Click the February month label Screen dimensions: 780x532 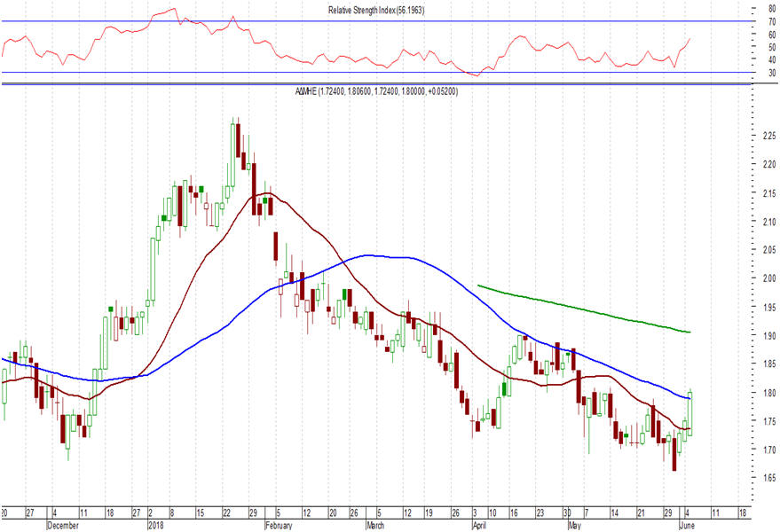pyautogui.click(x=279, y=526)
